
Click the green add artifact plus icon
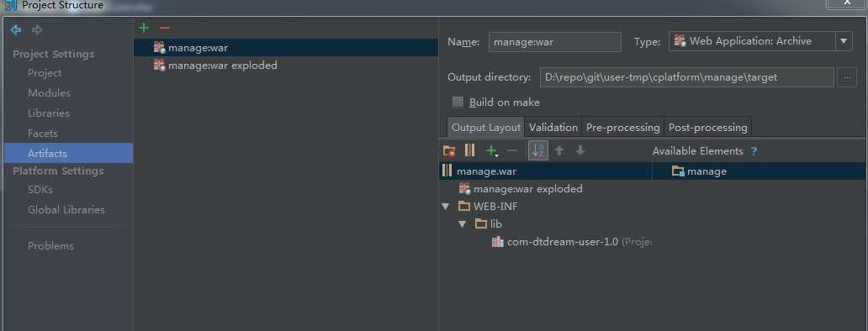point(144,28)
